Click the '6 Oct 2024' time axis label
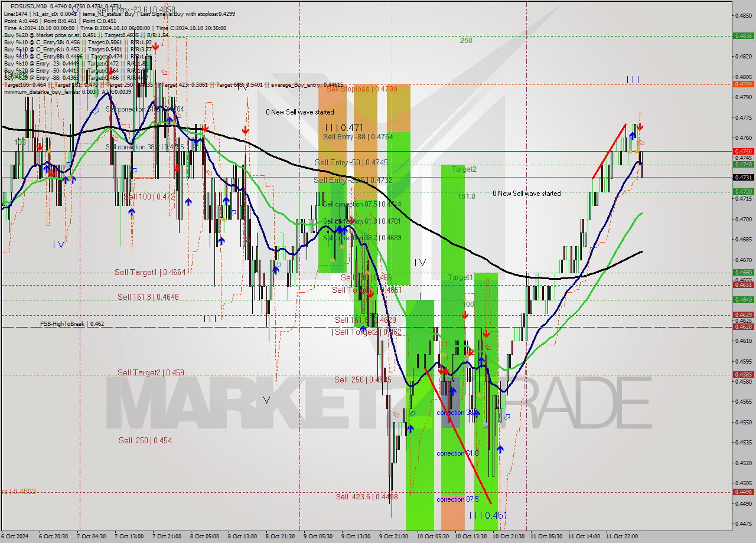This screenshot has height=543, width=756. [15, 537]
